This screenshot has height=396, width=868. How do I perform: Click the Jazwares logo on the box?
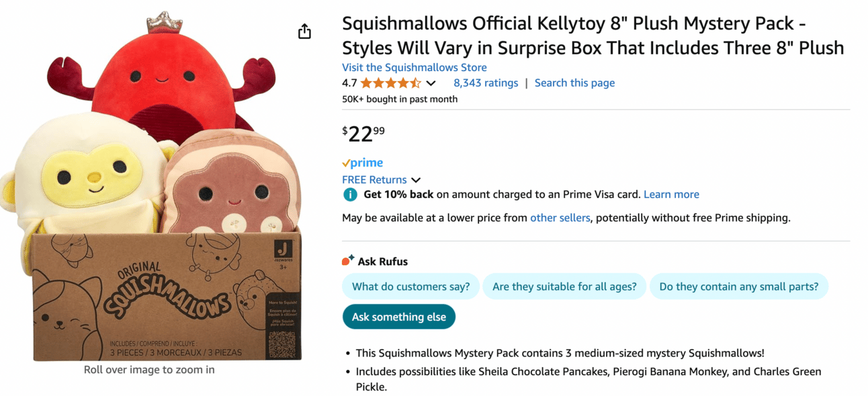[284, 248]
